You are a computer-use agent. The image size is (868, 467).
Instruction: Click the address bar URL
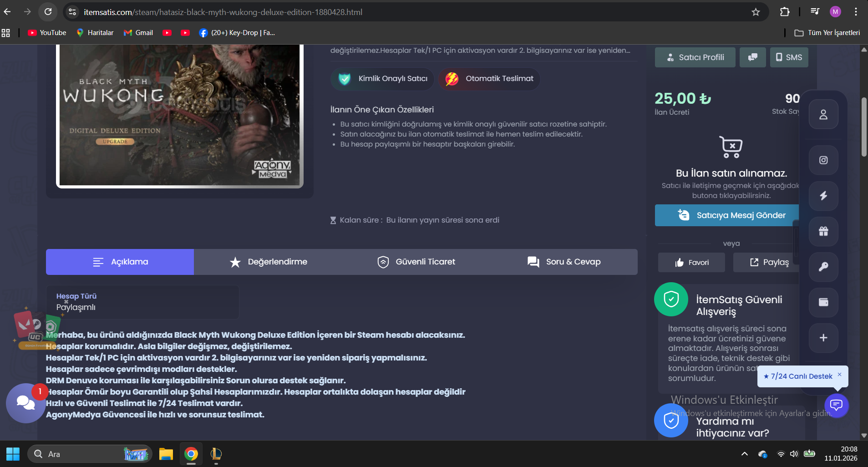pos(223,12)
